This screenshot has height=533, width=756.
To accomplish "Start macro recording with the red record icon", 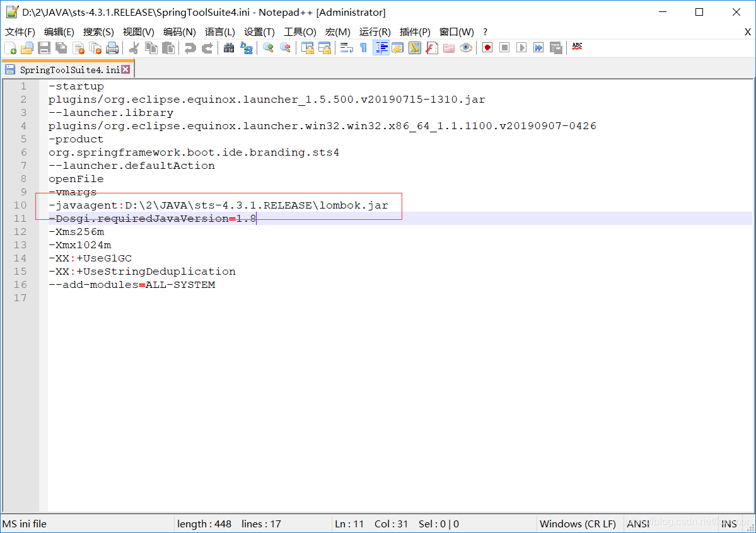I will [487, 48].
